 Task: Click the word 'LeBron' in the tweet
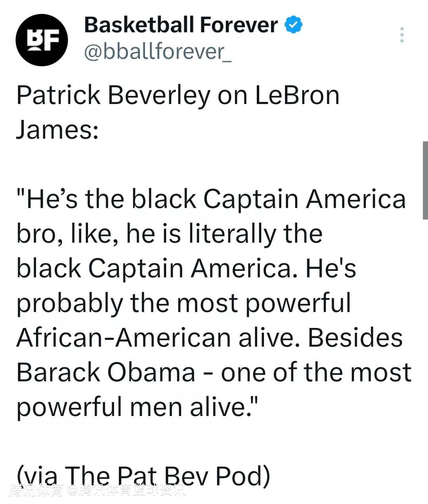pos(297,95)
